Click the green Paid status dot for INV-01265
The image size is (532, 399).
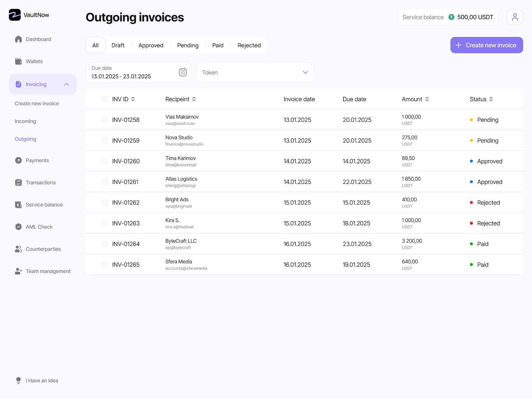pos(471,265)
